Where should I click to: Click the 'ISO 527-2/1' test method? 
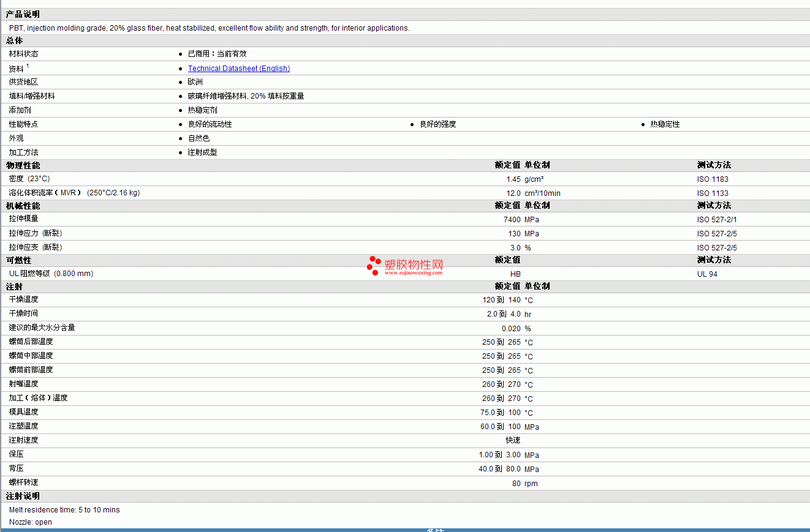coord(717,220)
